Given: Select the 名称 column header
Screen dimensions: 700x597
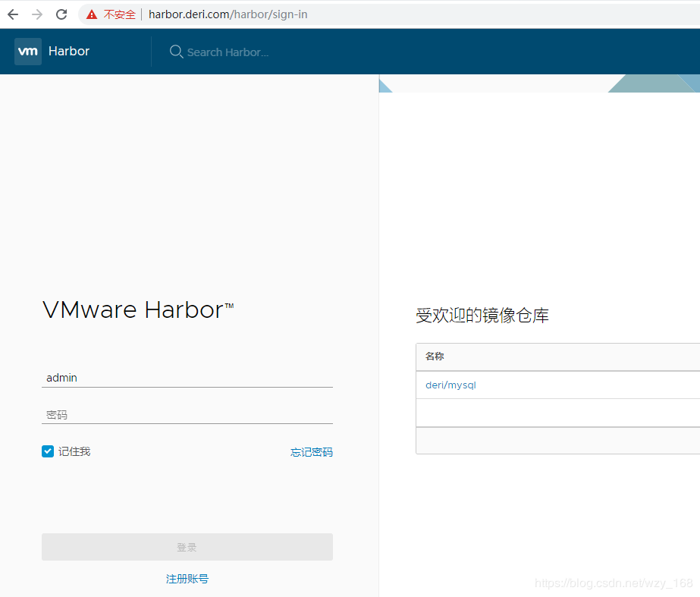Looking at the screenshot, I should click(x=435, y=357).
